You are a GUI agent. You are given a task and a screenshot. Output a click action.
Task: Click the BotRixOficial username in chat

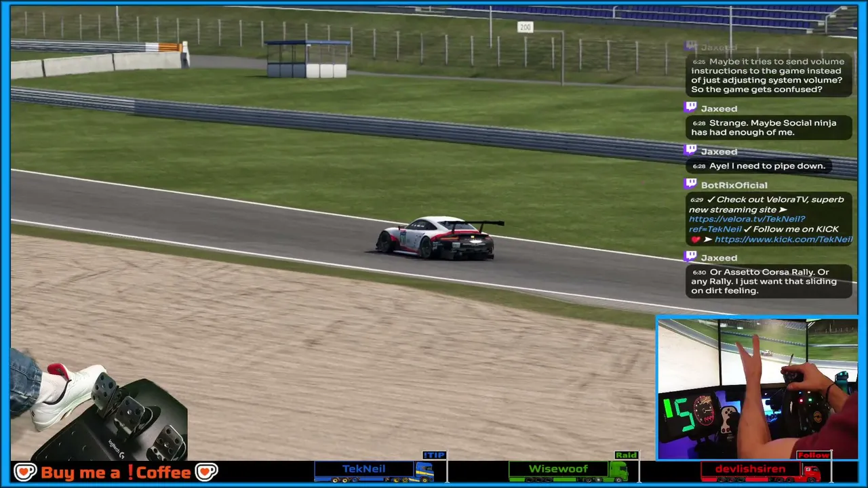click(x=734, y=185)
